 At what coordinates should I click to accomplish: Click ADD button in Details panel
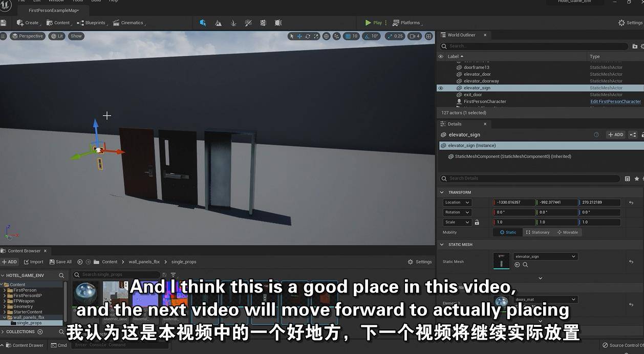coord(615,135)
